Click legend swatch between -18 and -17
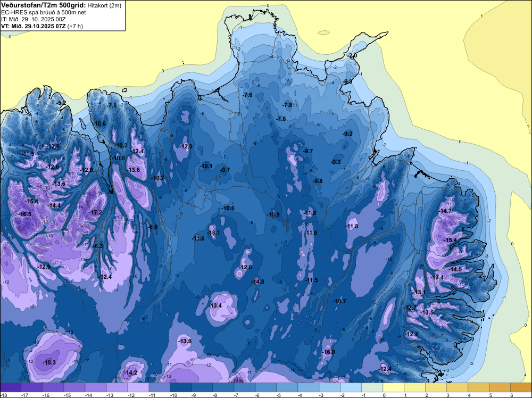532x398 pixels. pyautogui.click(x=11, y=387)
